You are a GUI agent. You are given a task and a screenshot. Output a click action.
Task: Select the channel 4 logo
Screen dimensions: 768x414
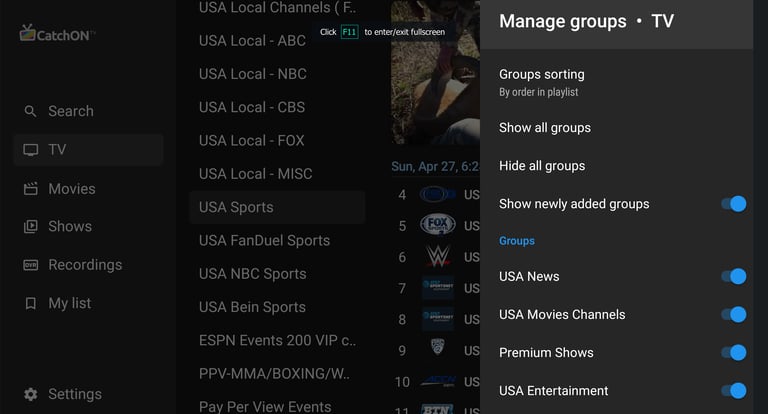pyautogui.click(x=437, y=195)
